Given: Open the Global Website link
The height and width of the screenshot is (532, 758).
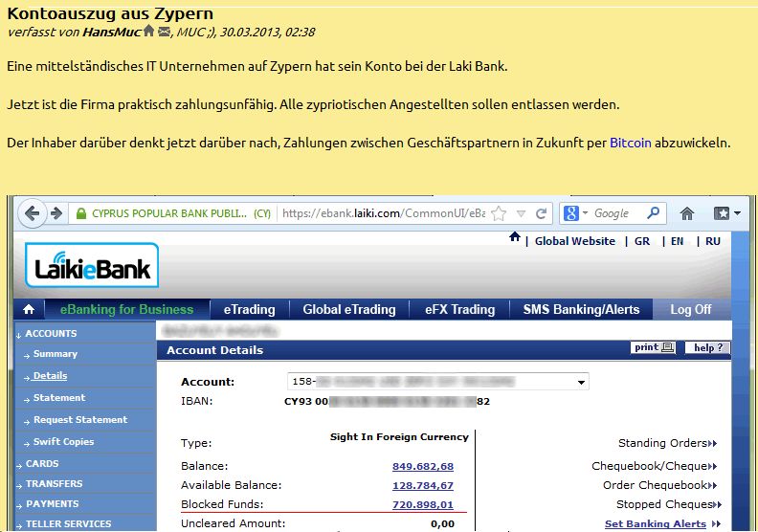Looking at the screenshot, I should pos(575,241).
